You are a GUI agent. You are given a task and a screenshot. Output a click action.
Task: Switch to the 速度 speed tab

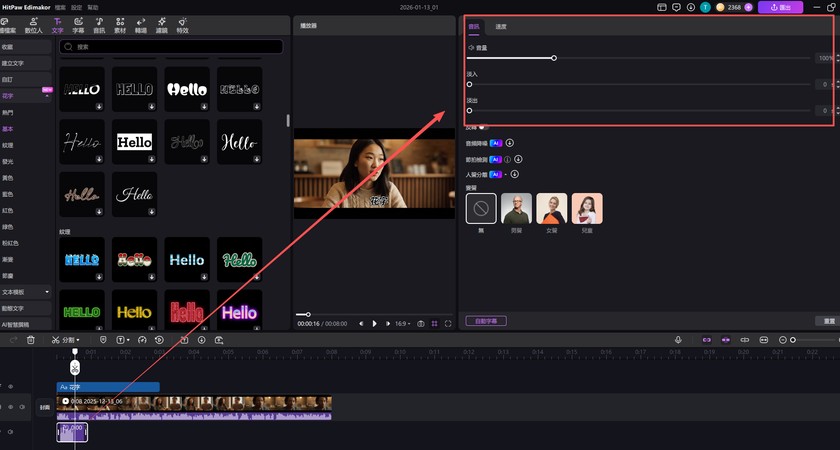tap(501, 26)
